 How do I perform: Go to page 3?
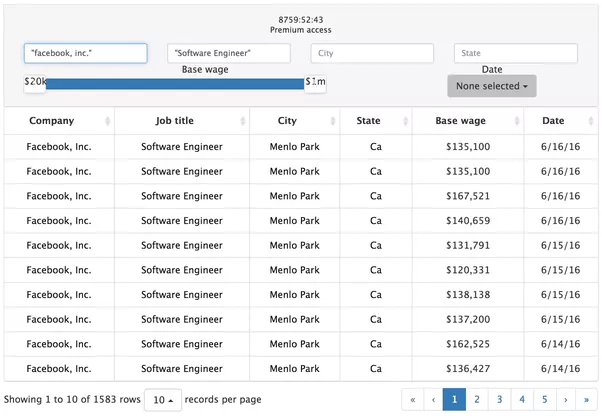(499, 399)
